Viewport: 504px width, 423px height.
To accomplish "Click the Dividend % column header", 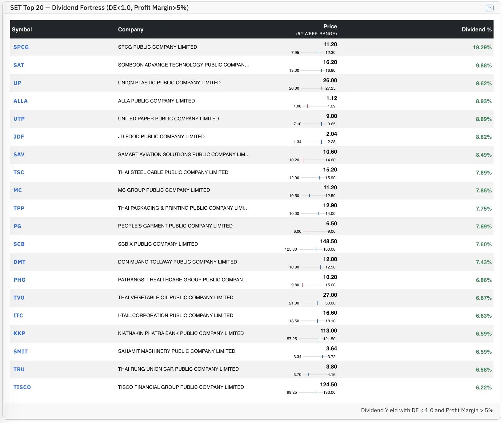I will (477, 30).
